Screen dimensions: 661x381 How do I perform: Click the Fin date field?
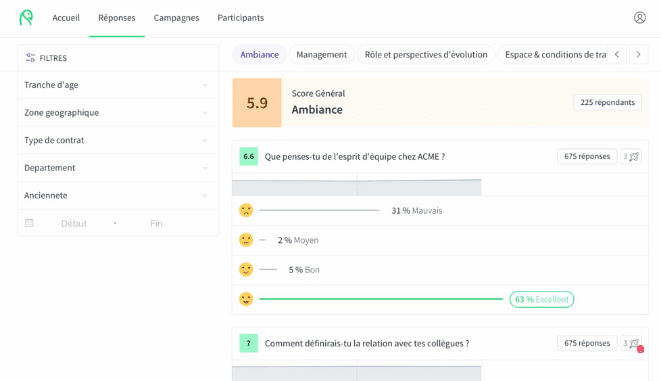[156, 223]
